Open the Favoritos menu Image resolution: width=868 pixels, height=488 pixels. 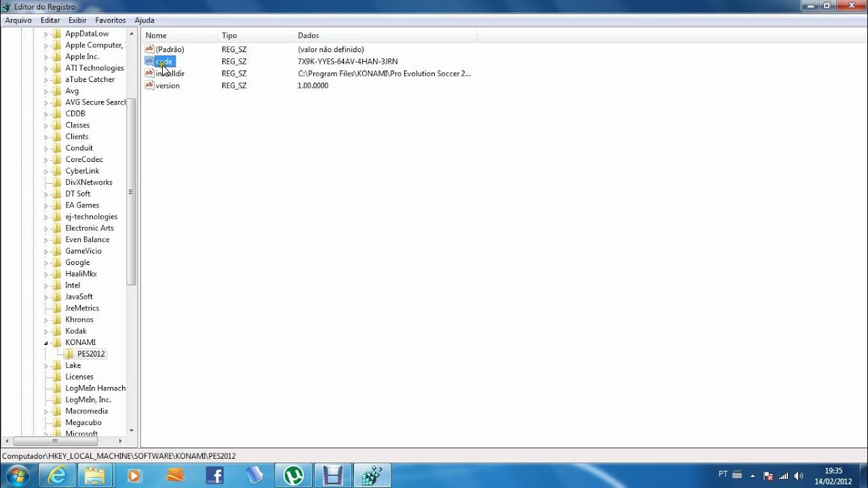tap(111, 20)
